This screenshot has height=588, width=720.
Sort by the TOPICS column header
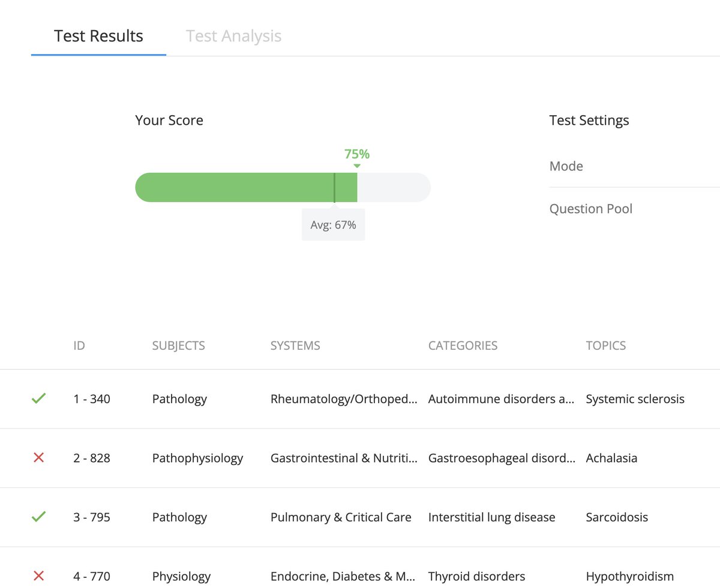[x=606, y=346]
